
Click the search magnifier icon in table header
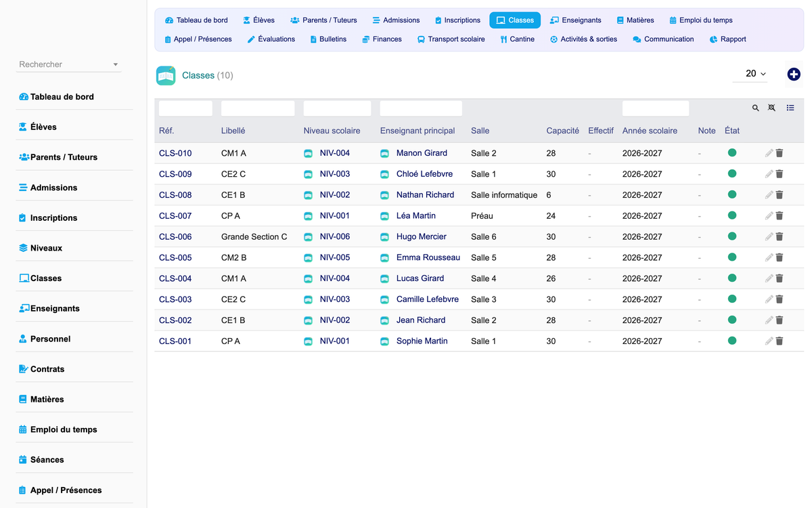pyautogui.click(x=756, y=108)
